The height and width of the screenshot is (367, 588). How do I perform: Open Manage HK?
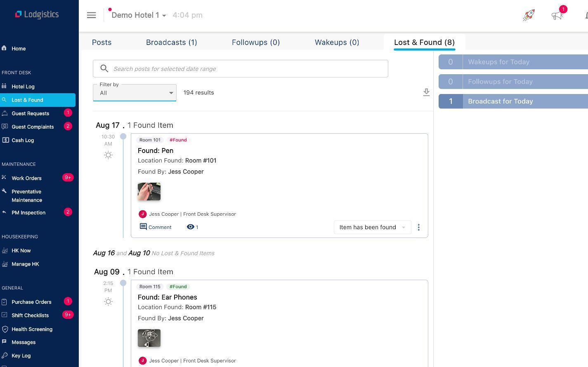[x=25, y=264]
